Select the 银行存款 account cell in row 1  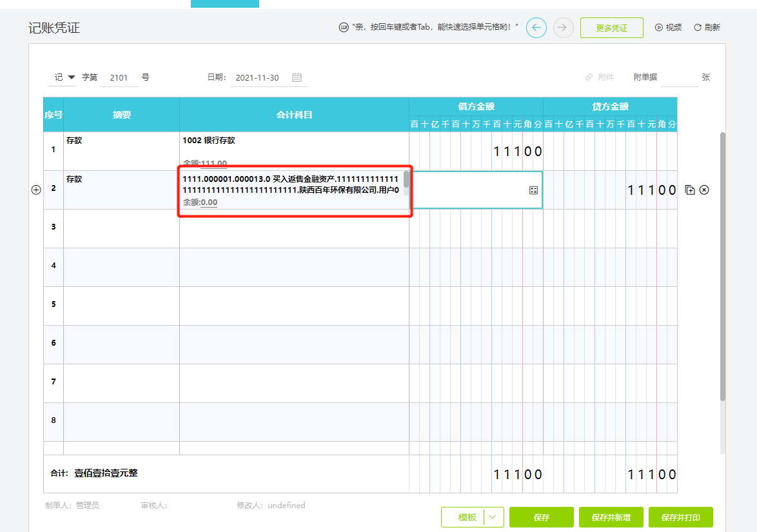coord(293,150)
